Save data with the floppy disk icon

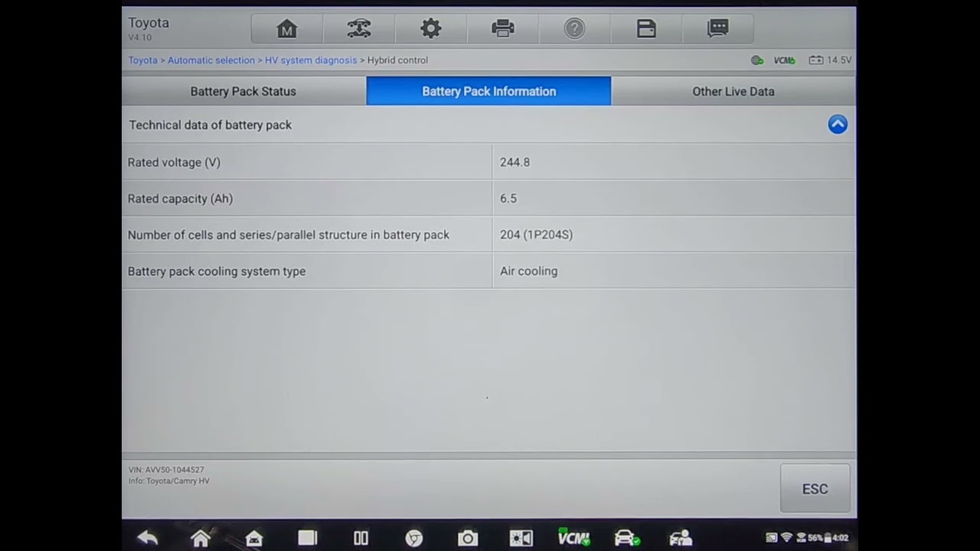[646, 29]
